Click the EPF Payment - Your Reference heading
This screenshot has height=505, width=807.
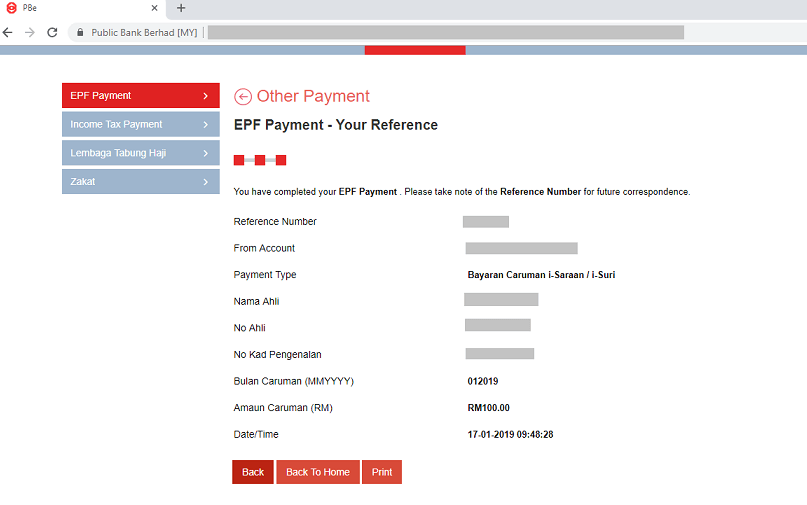tap(336, 125)
